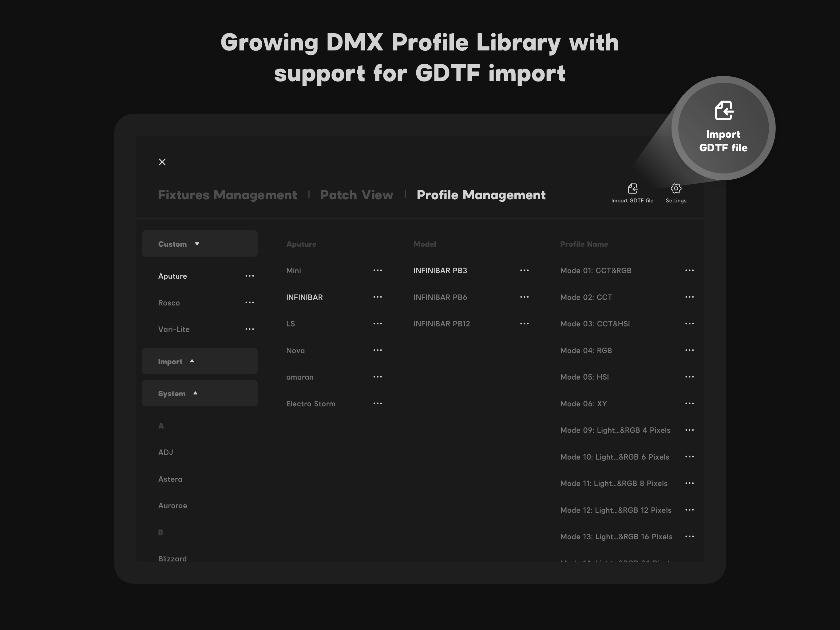Open more options for LS series
Viewport: 840px width, 630px height.
(378, 324)
